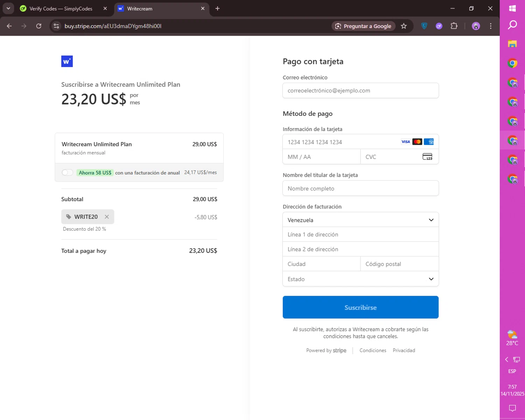Expand the Estado dropdown

coord(360,279)
